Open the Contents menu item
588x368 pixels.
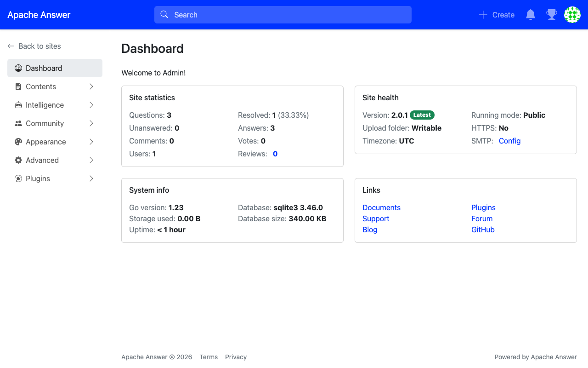55,86
